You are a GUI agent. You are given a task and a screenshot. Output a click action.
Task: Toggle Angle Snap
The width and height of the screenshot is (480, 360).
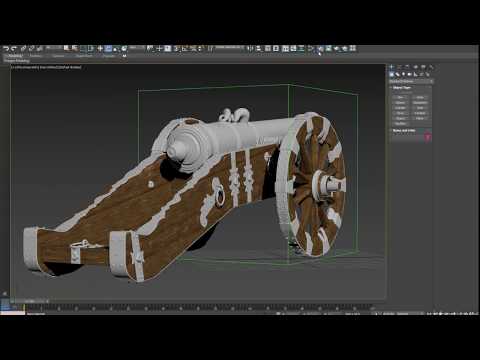[x=184, y=49]
